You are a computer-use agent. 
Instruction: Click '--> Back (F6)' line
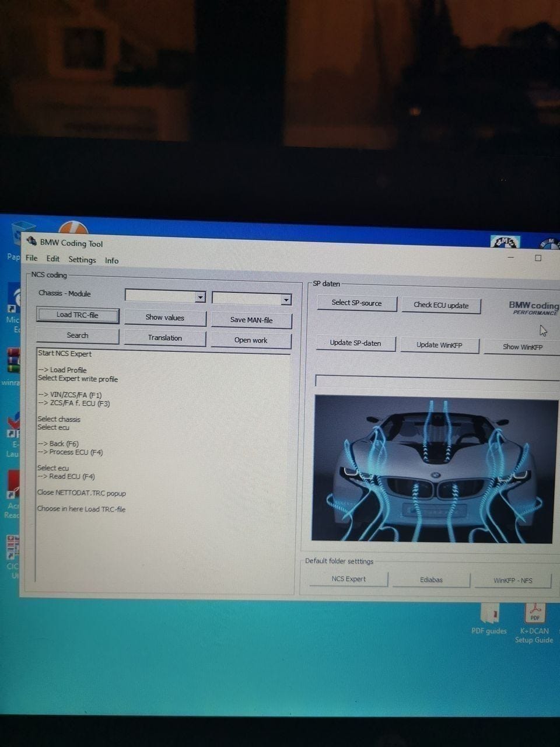(58, 444)
